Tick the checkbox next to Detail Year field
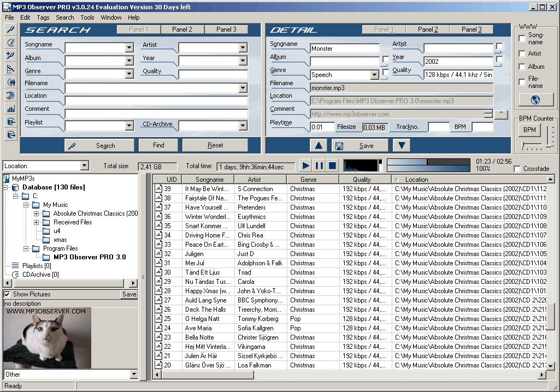The height and width of the screenshot is (392, 560). click(x=499, y=60)
